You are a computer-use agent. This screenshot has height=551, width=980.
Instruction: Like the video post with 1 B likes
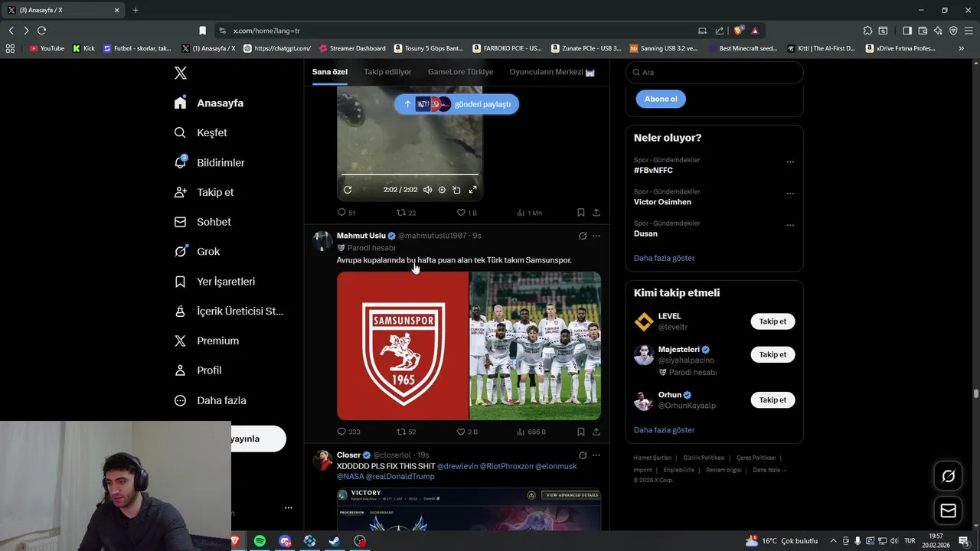(x=466, y=213)
